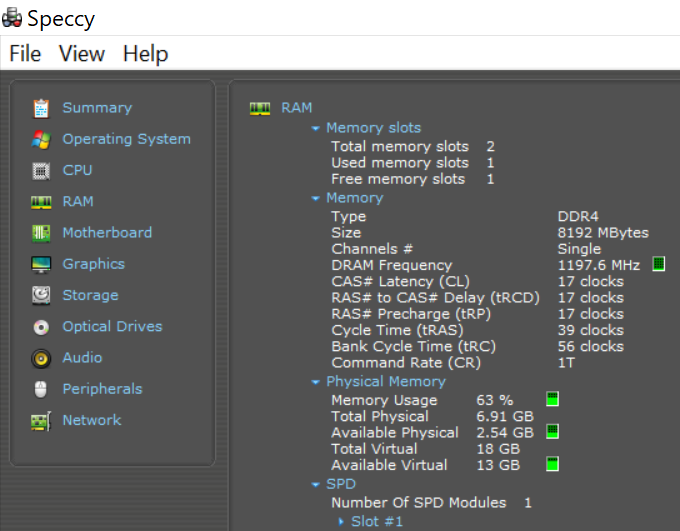
Task: Select the Audio section link
Action: tap(82, 357)
